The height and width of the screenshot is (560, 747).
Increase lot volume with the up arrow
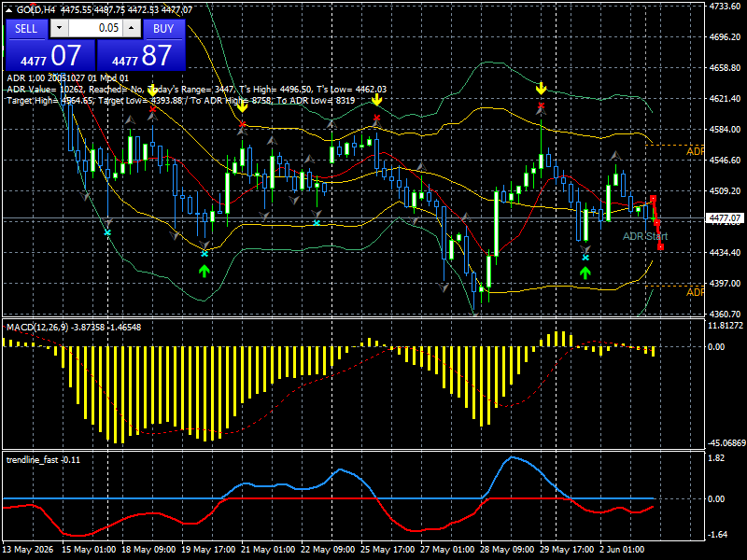click(x=132, y=28)
